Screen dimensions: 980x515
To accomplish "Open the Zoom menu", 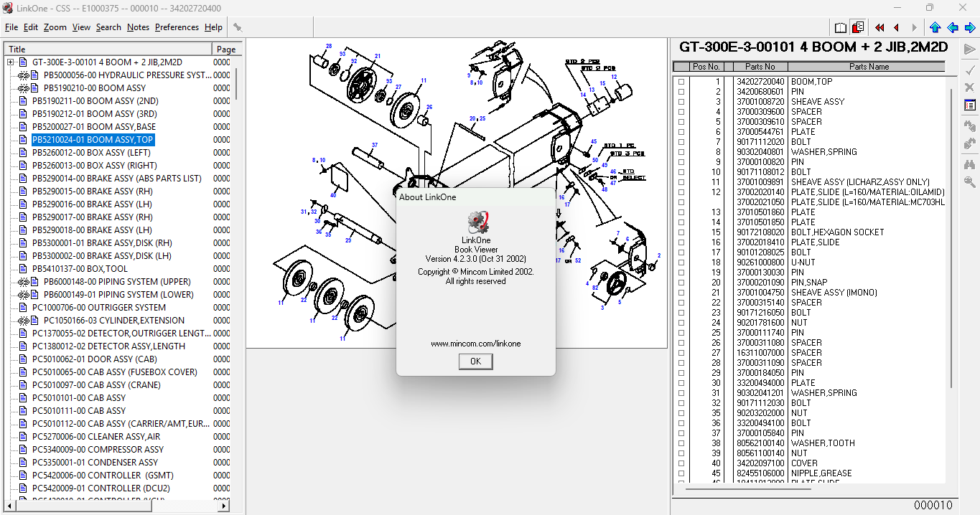I will 55,27.
